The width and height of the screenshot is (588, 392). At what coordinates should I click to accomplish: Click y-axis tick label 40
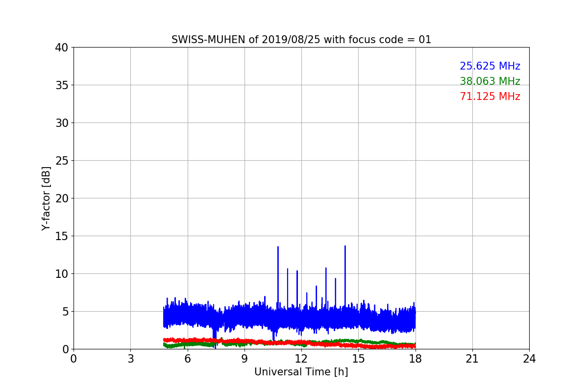pyautogui.click(x=62, y=48)
